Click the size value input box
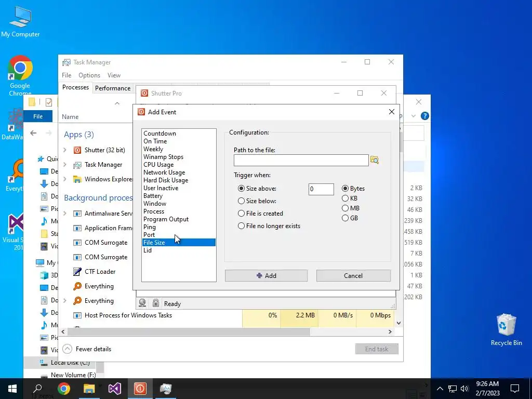532x399 pixels. tap(321, 189)
